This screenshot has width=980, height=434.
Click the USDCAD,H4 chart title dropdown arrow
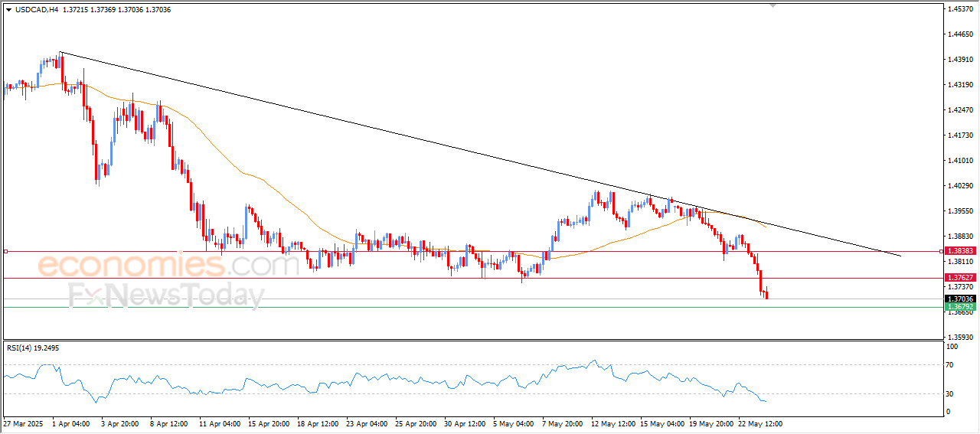(8, 10)
